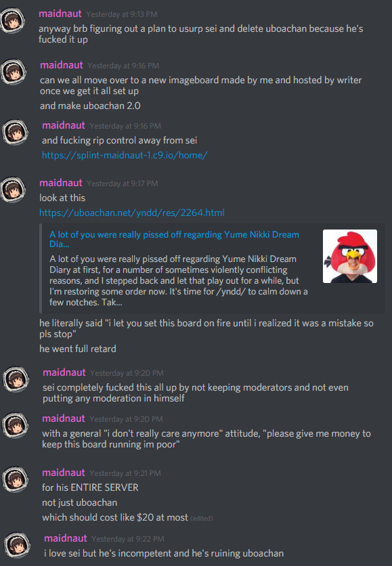Open the embed title 'A lot of you were really pissed off'
This screenshot has height=566, width=392.
[174, 239]
